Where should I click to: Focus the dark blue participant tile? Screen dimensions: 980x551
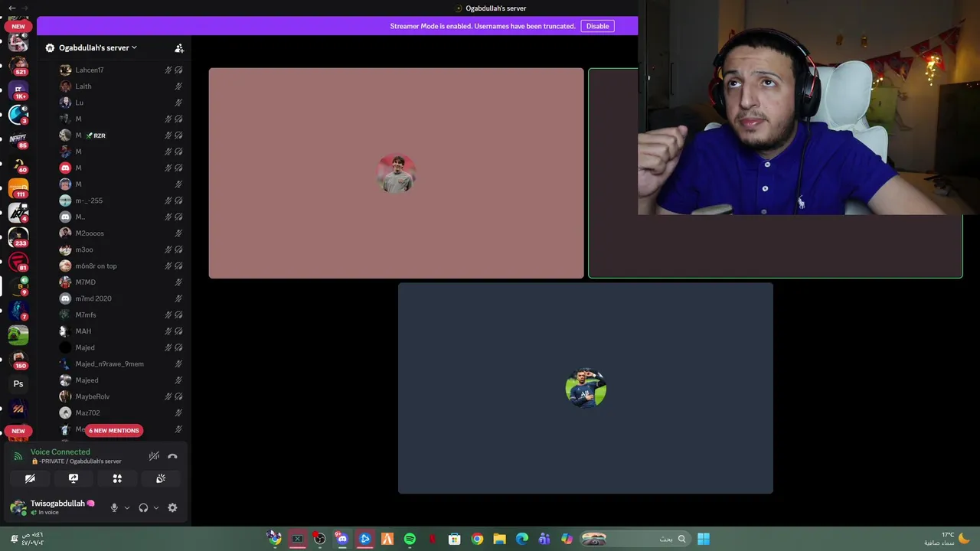(x=586, y=388)
